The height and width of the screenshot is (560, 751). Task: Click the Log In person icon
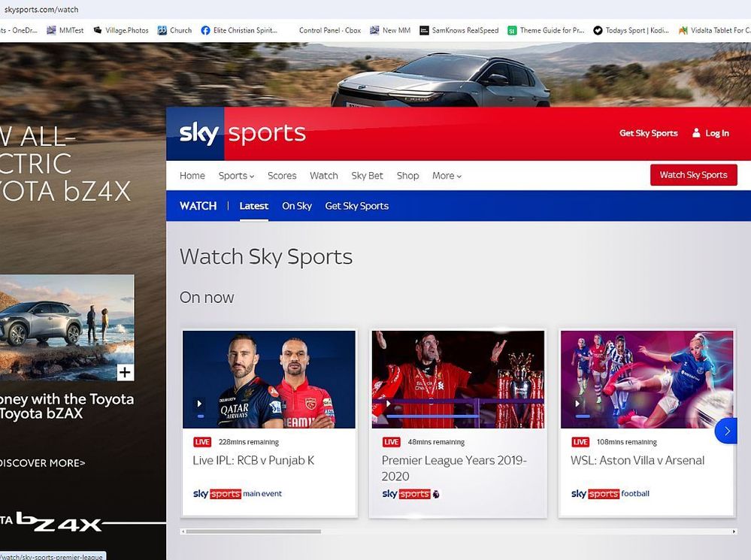(697, 133)
